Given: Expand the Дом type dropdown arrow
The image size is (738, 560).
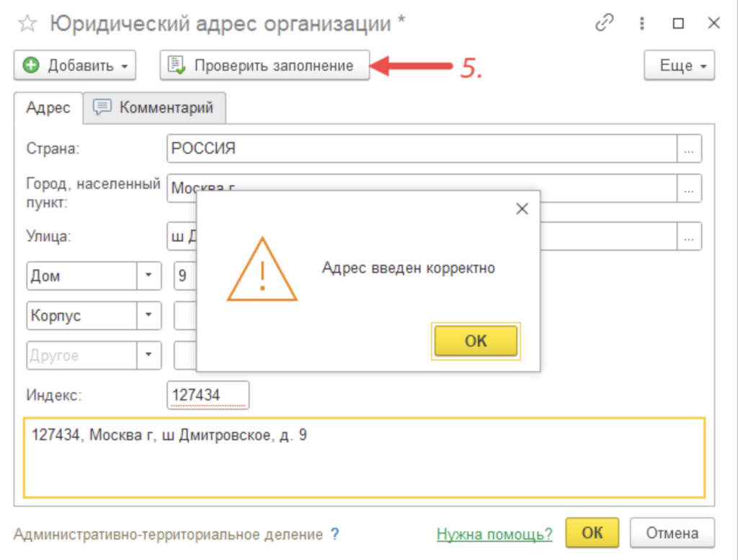Looking at the screenshot, I should pyautogui.click(x=149, y=275).
